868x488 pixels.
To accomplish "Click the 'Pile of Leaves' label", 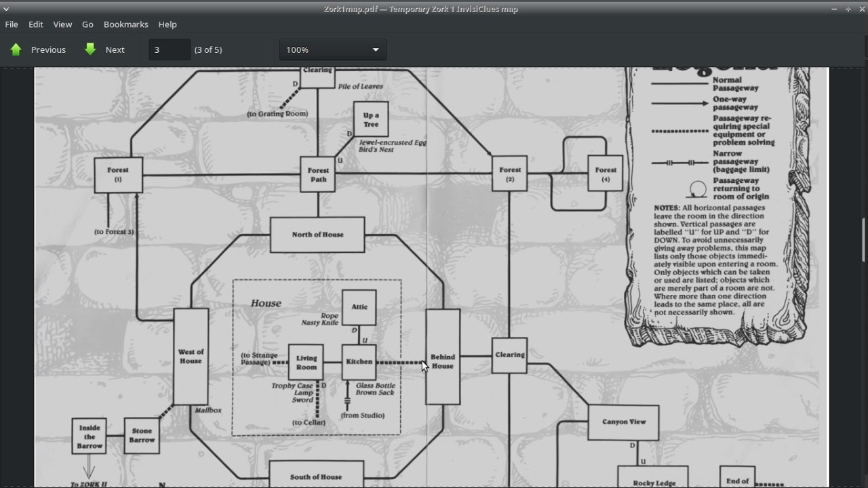I will pyautogui.click(x=360, y=87).
